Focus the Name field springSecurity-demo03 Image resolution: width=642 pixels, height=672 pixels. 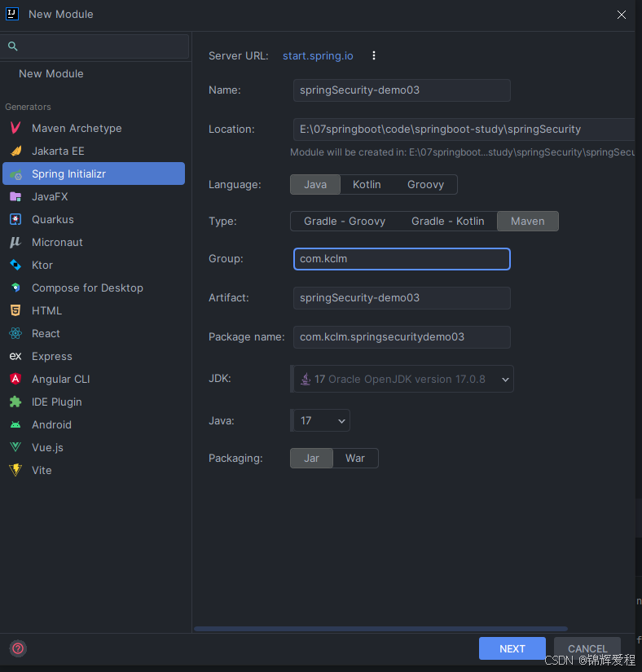point(402,90)
